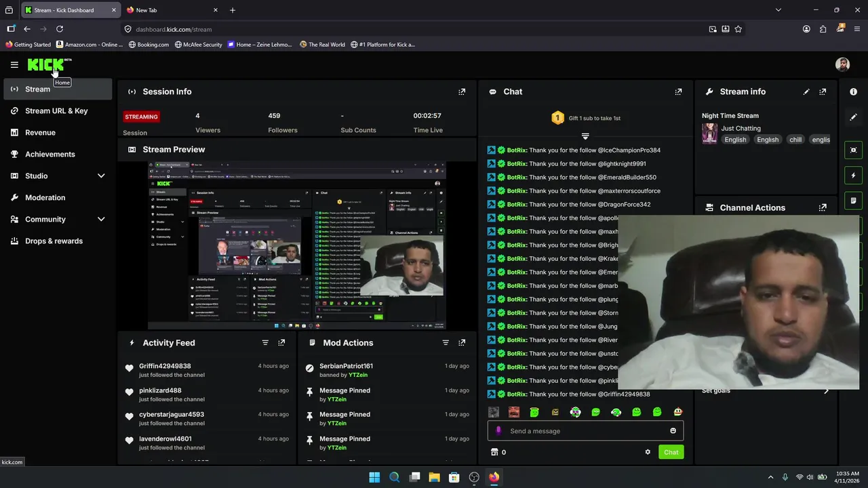Viewport: 868px width, 488px height.
Task: Open the Windows Start menu
Action: point(374,477)
